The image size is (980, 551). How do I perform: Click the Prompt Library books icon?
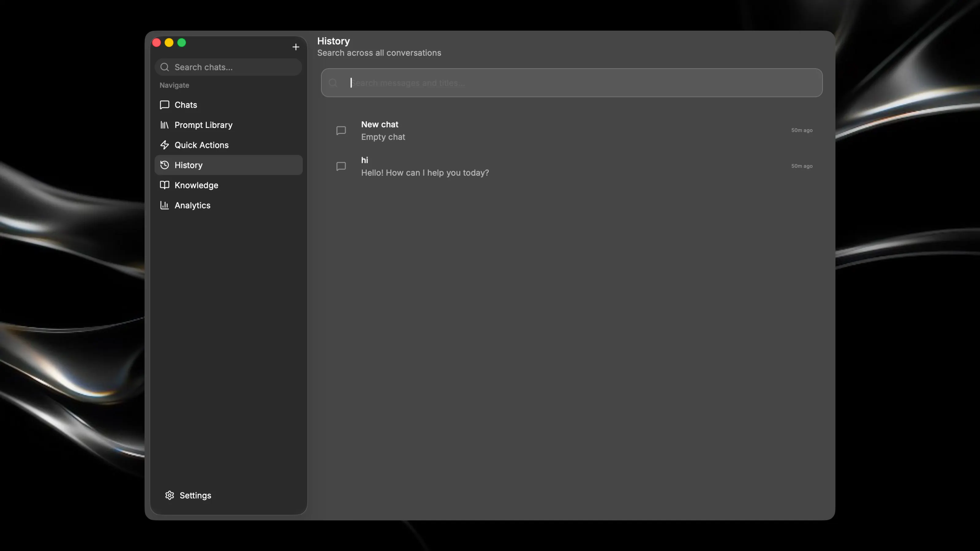(x=164, y=125)
